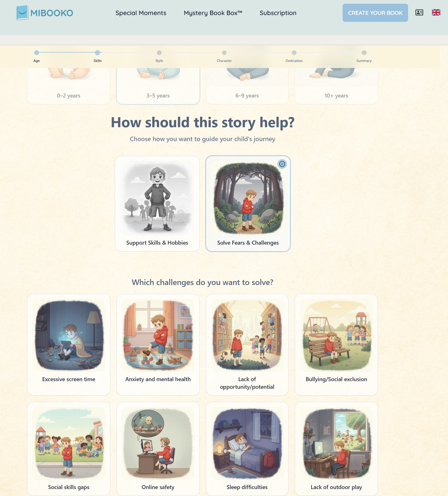Uncheck the Solve Fears & Challenges checkmark
The width and height of the screenshot is (448, 496).
pyautogui.click(x=282, y=164)
